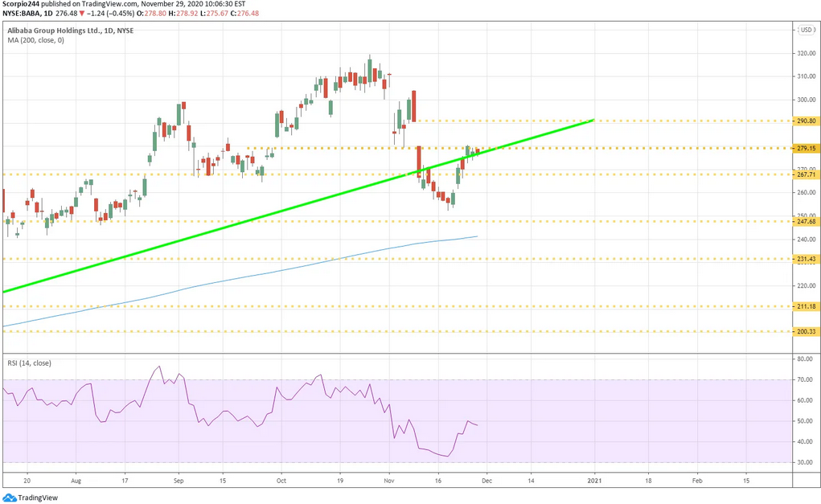Screen dimensions: 821x504
Task: Click the USD currency label
Action: click(x=807, y=30)
